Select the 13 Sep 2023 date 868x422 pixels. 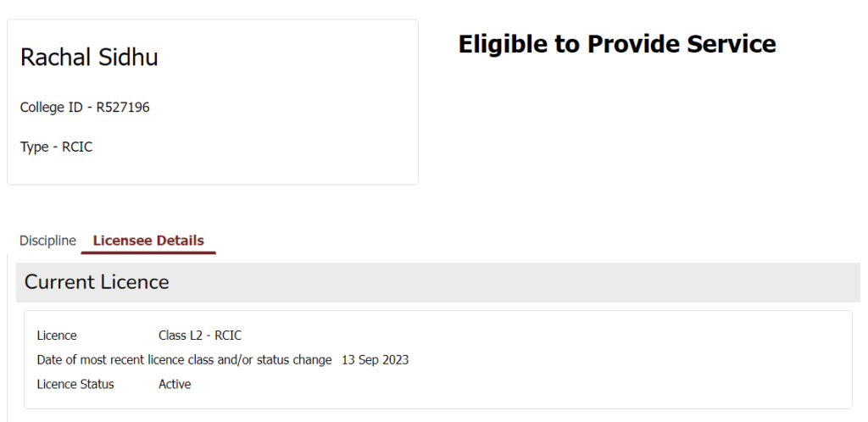pyautogui.click(x=375, y=360)
